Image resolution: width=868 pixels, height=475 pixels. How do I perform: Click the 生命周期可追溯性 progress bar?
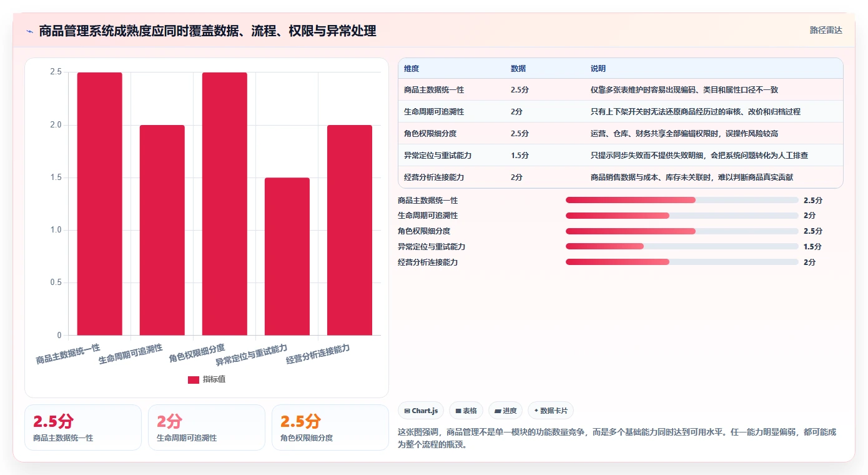tap(682, 216)
